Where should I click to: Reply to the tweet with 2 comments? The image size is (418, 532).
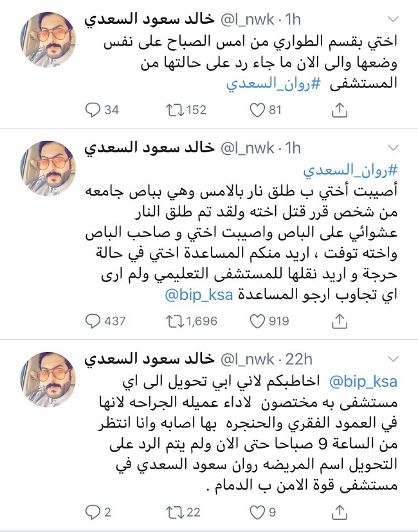(x=93, y=512)
